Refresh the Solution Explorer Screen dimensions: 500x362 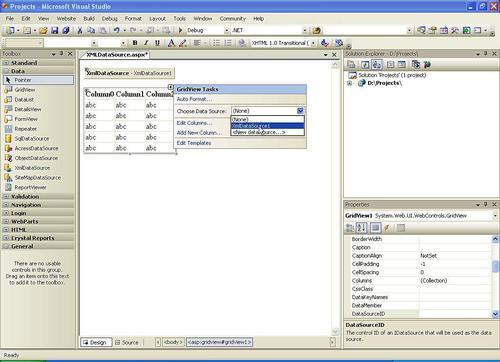(365, 64)
